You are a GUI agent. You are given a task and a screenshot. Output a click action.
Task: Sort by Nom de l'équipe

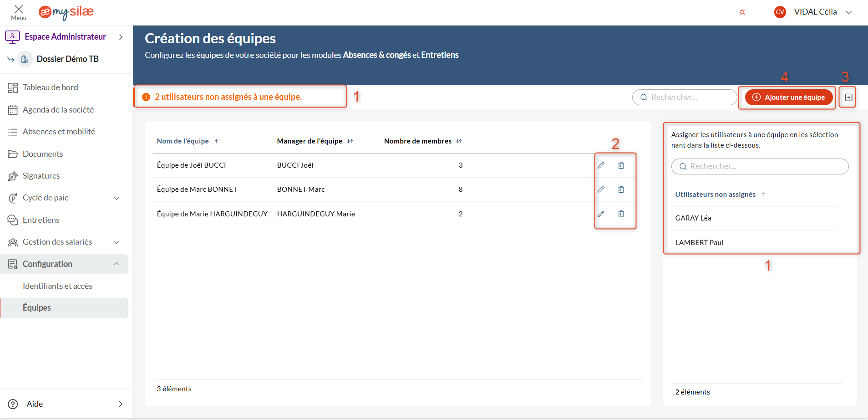[x=188, y=141]
